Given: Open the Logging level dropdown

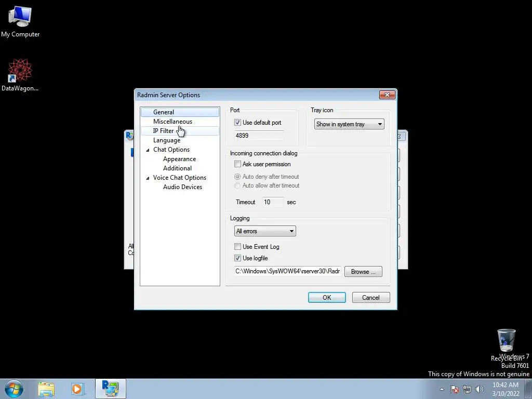Looking at the screenshot, I should click(x=265, y=231).
